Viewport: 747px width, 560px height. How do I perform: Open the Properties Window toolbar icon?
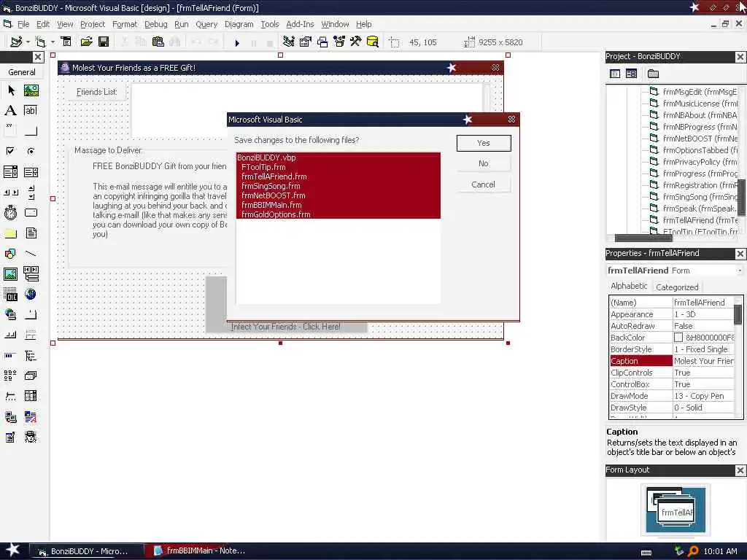click(306, 42)
